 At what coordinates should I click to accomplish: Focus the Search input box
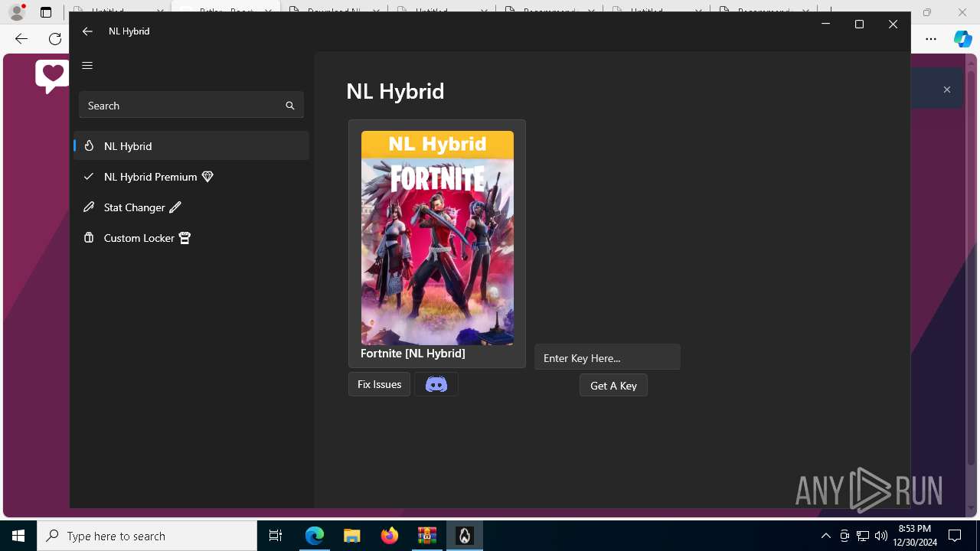(x=191, y=106)
